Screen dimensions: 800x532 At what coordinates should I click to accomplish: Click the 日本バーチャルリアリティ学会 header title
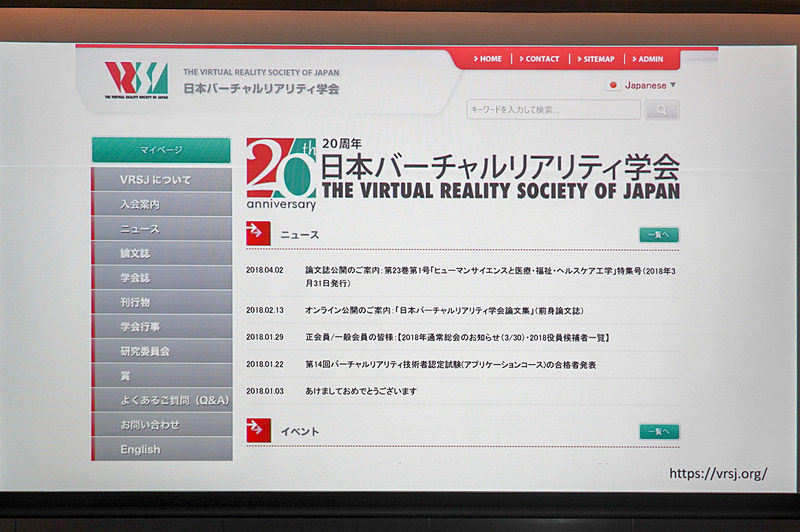[261, 89]
